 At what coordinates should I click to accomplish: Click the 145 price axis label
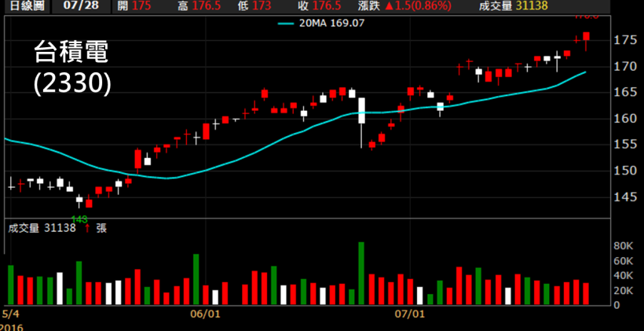click(x=627, y=198)
